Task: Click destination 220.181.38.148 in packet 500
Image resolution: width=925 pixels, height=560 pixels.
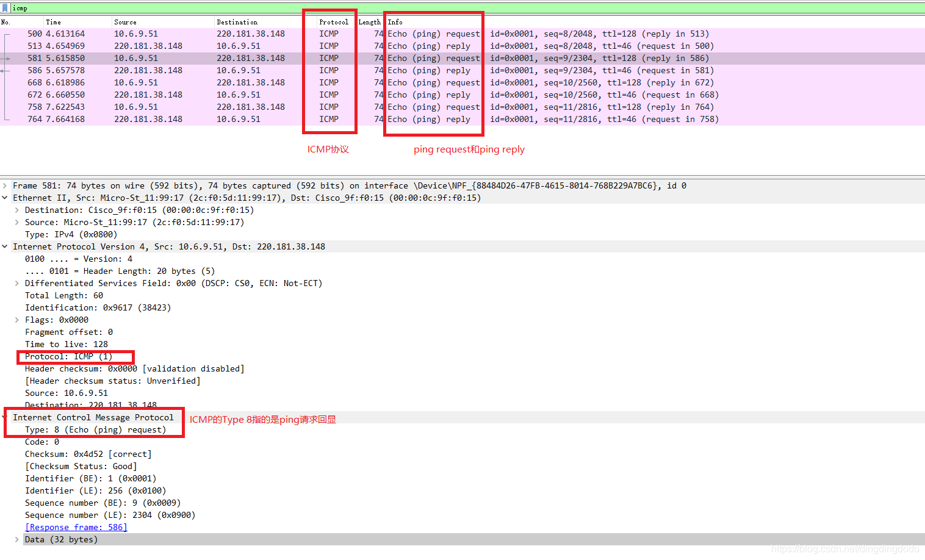Action: [x=251, y=34]
